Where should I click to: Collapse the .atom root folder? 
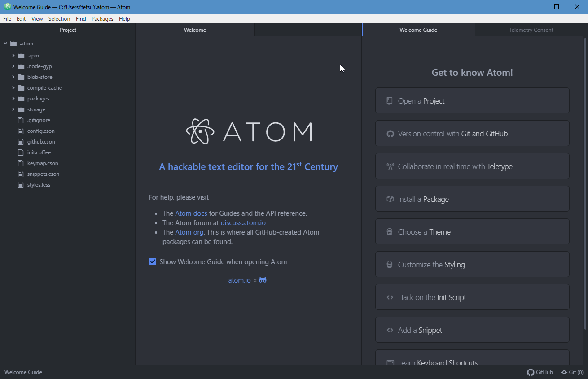coord(5,44)
